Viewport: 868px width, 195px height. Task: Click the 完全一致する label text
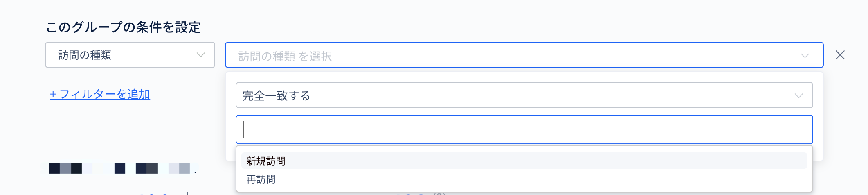tap(276, 96)
